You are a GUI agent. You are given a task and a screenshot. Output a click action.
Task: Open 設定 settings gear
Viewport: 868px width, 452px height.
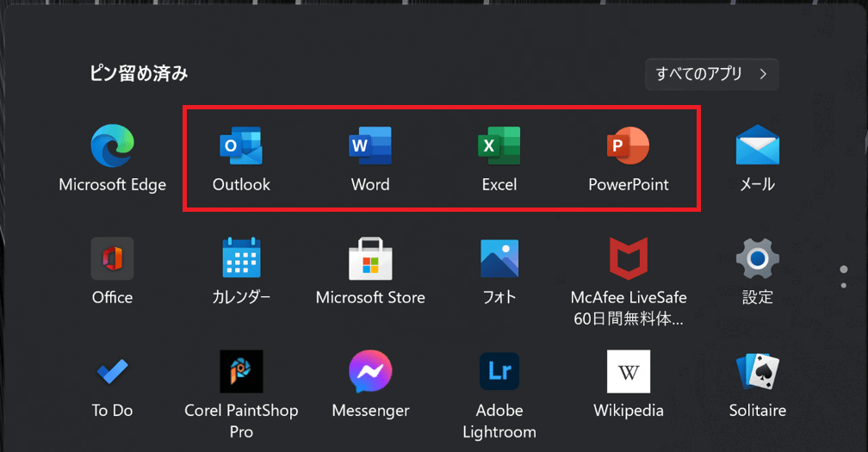pyautogui.click(x=757, y=258)
